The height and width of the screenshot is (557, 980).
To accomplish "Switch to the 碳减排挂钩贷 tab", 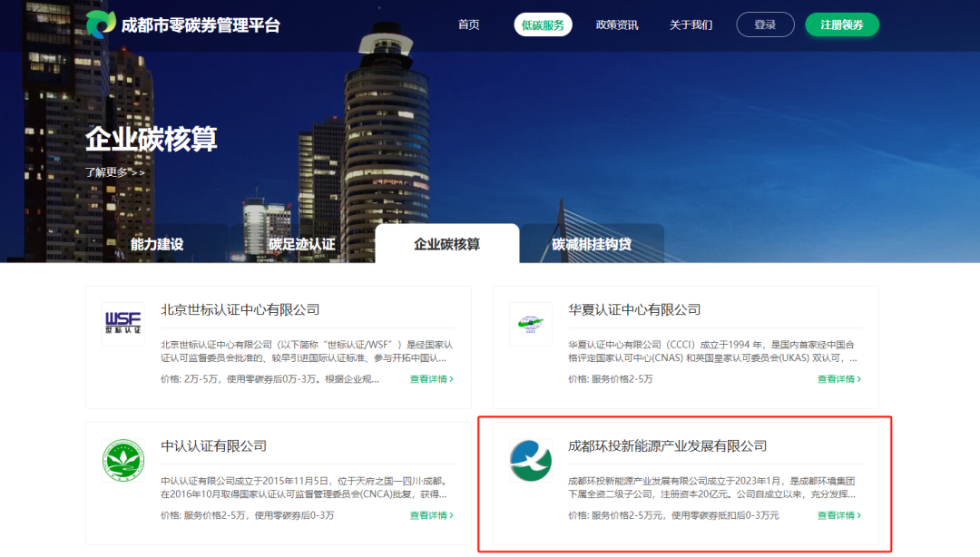I will tap(592, 244).
